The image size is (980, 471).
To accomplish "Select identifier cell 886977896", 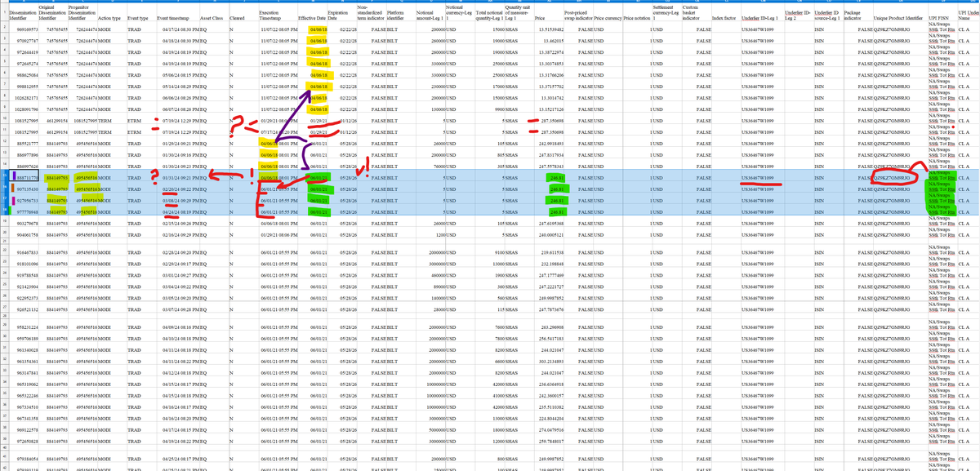I will tap(22, 153).
